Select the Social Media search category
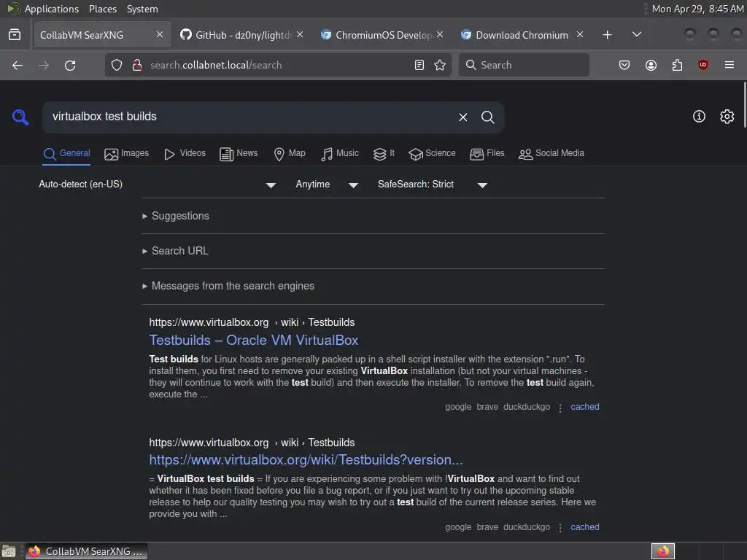The height and width of the screenshot is (560, 747). tap(551, 154)
